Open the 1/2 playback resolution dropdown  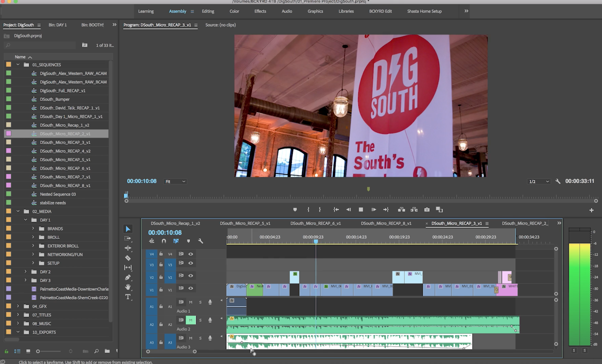coord(539,181)
